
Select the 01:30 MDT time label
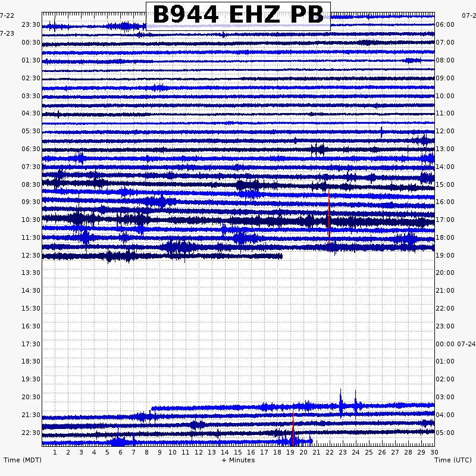[x=31, y=61]
